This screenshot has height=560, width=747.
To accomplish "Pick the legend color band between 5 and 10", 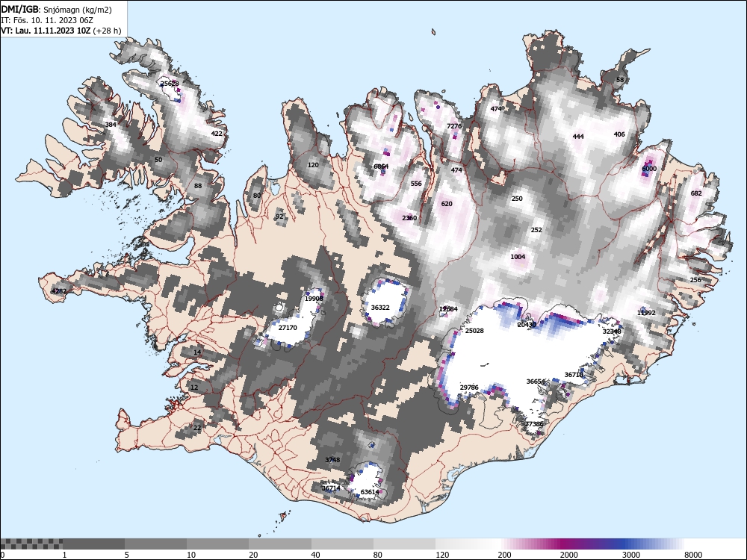I will point(156,544).
